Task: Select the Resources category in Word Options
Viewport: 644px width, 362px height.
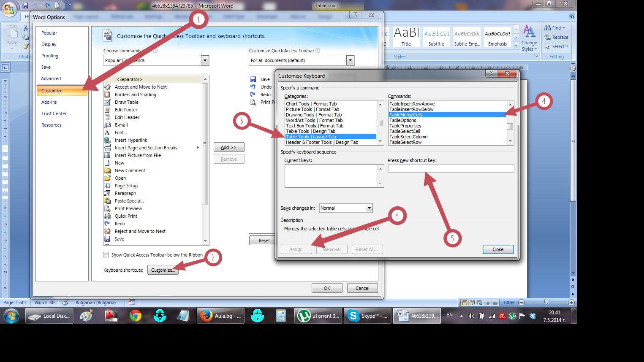Action: (x=51, y=125)
